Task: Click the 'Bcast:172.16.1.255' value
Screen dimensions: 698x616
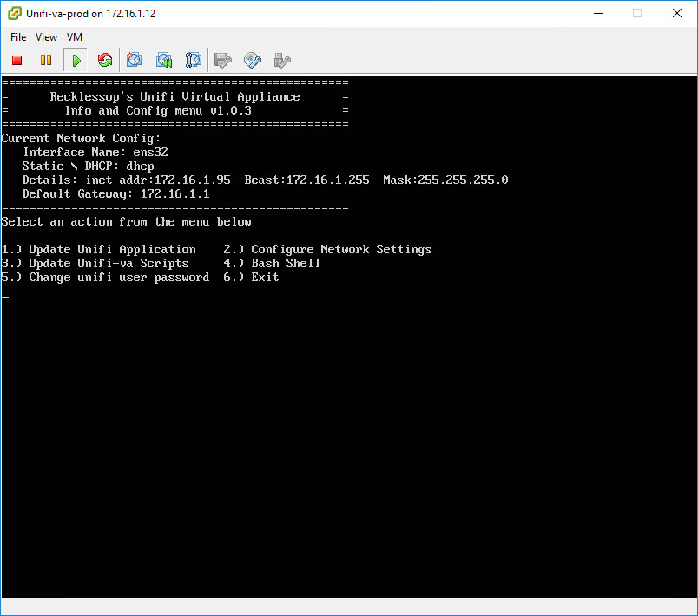Action: coord(306,180)
